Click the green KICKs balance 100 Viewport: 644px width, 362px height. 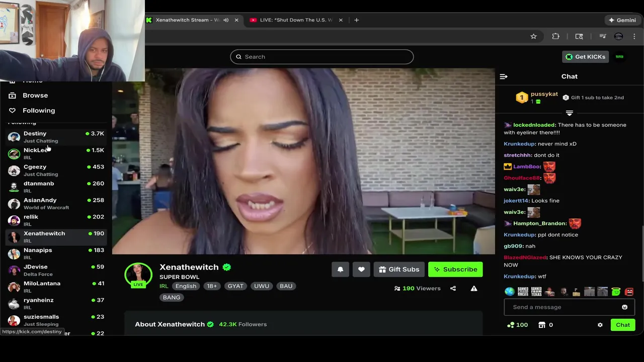[x=518, y=325]
